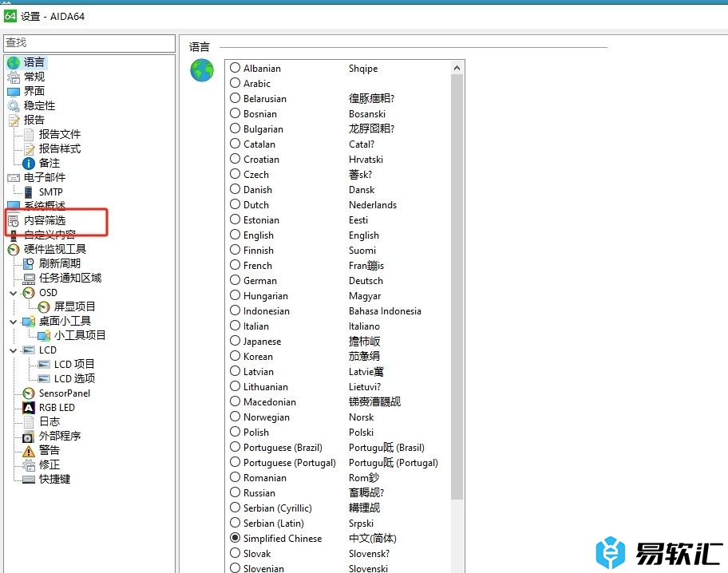Select the Slovak radio button
This screenshot has width=728, height=573.
(x=235, y=553)
